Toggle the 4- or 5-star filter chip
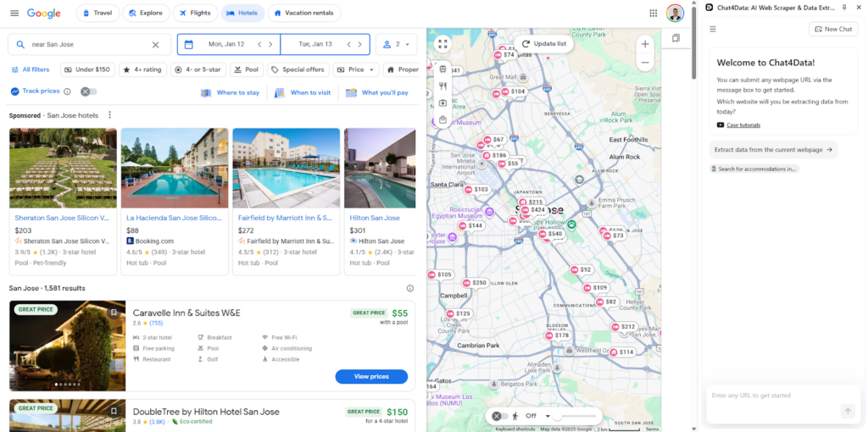Screen dimensions: 868x432 click(198, 69)
